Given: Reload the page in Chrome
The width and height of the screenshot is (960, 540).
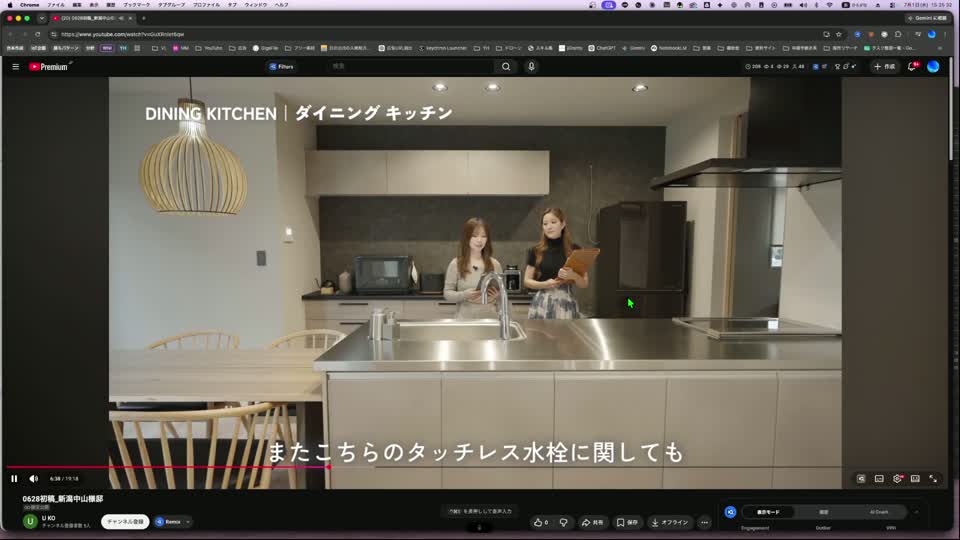Looking at the screenshot, I should tap(38, 34).
